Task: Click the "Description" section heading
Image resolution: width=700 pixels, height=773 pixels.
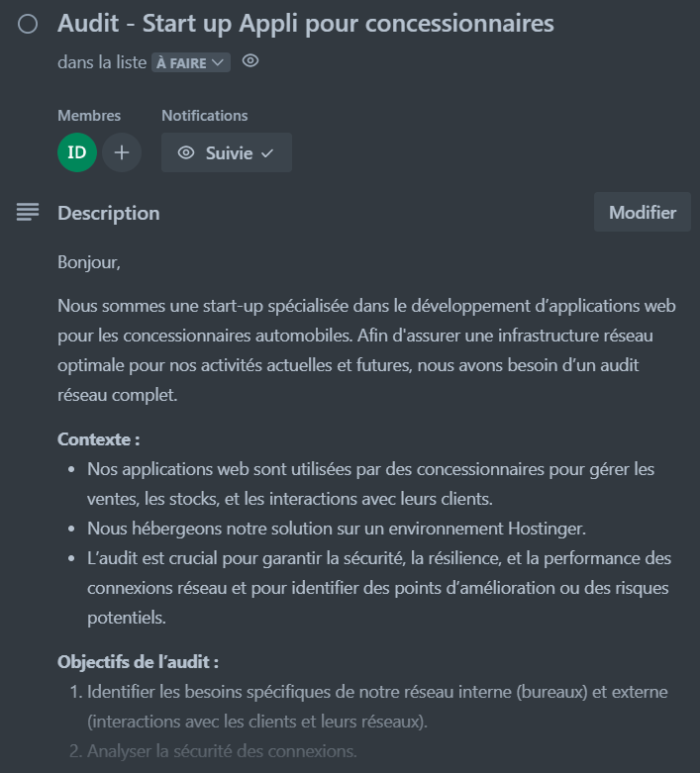Action: tap(108, 213)
